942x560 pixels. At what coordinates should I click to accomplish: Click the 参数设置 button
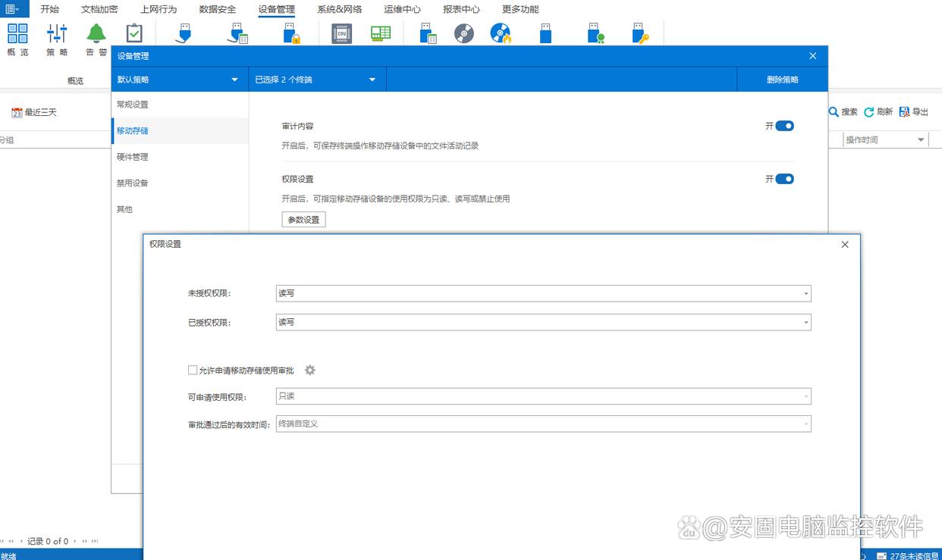coord(303,220)
